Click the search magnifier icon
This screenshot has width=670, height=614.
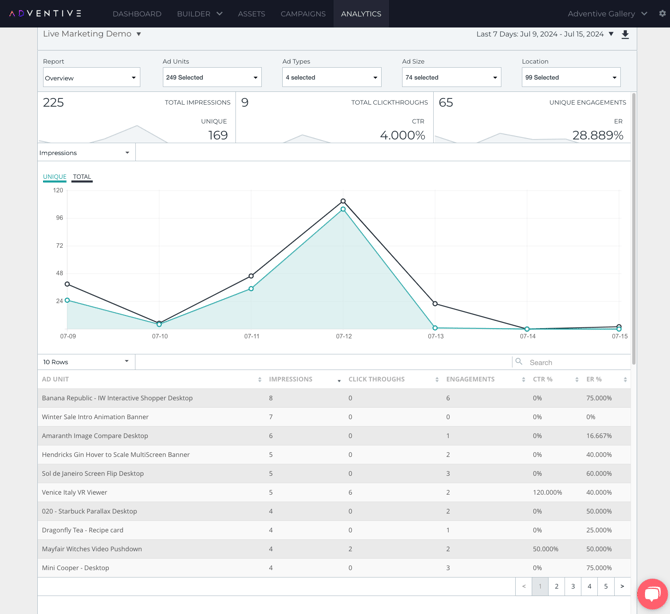(519, 362)
